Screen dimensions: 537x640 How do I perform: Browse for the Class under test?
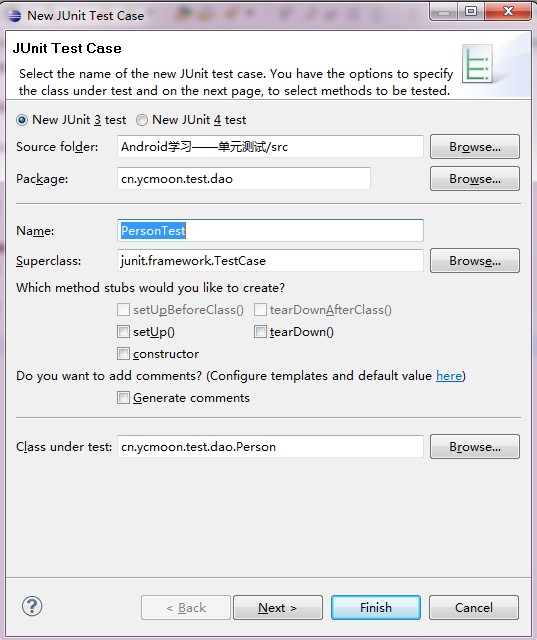[475, 447]
